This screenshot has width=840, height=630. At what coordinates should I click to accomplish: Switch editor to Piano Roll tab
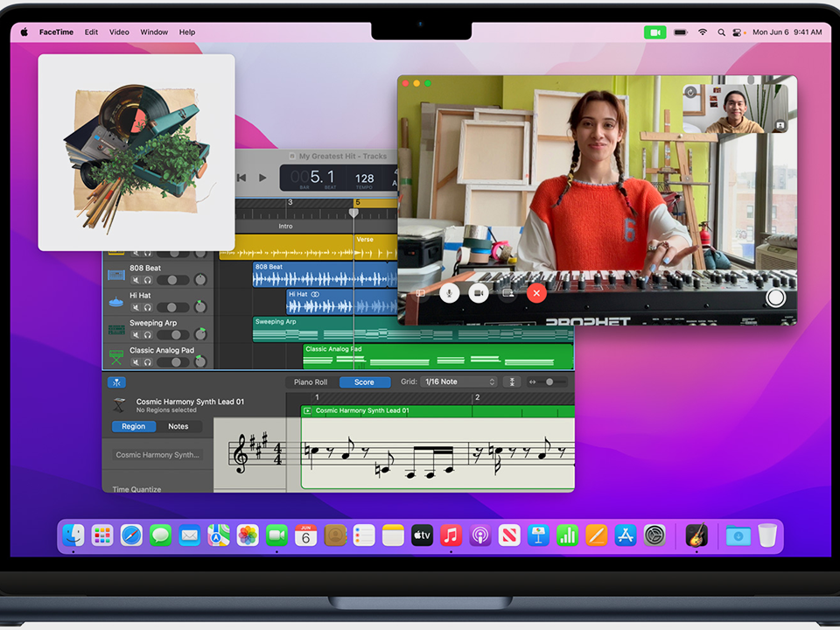point(311,382)
